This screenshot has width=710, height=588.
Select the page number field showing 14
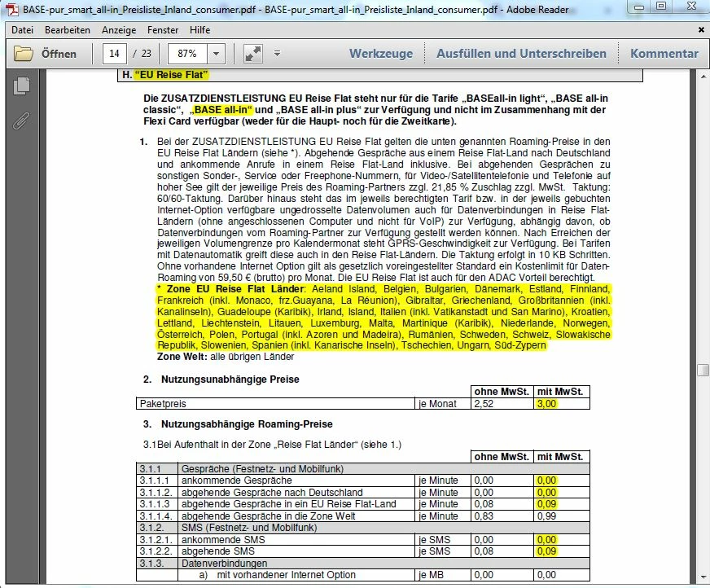pos(114,54)
